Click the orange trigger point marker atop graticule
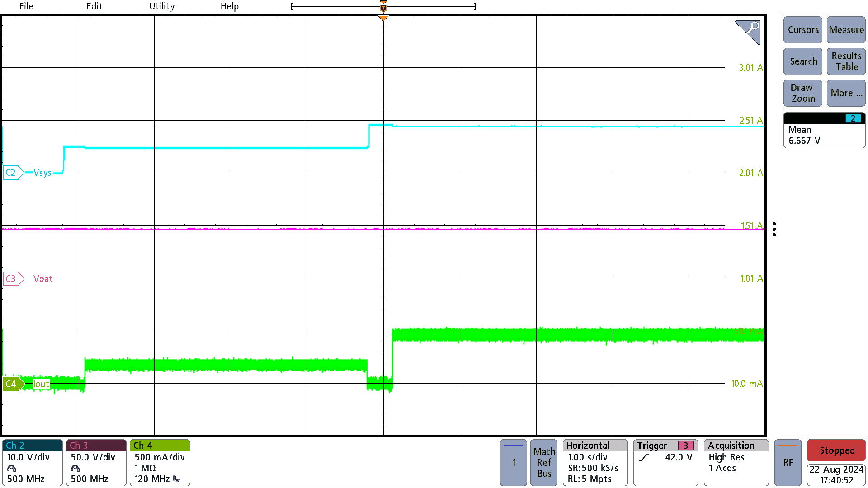Viewport: 868px width, 488px height. [383, 19]
